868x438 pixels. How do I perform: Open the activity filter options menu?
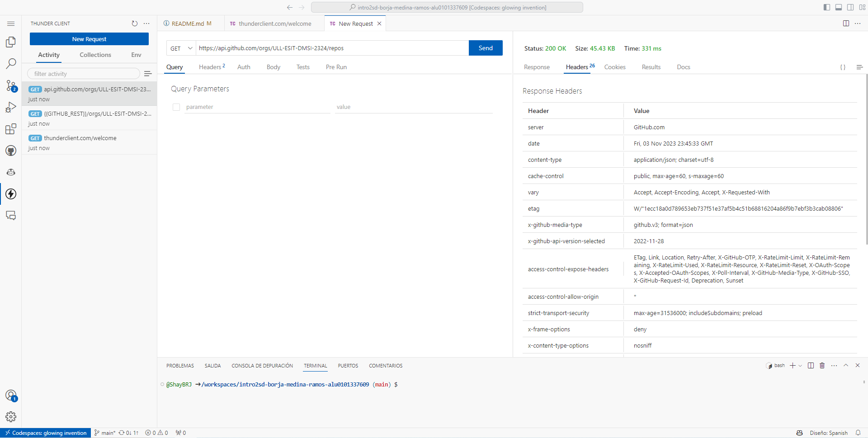[148, 74]
